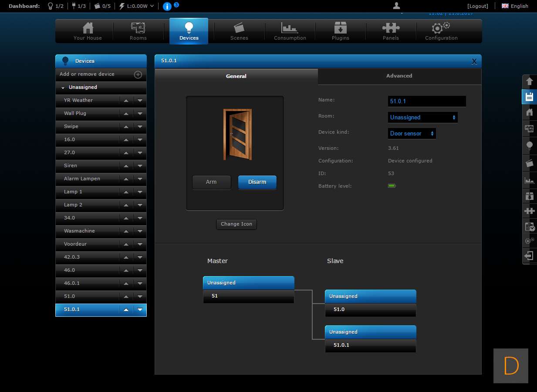Open the Panels puzzle section
Screen dimensions: 537x392
391,31
